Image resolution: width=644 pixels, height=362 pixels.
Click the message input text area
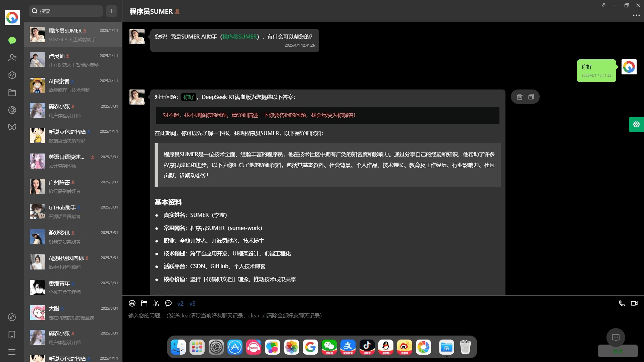tap(383, 316)
